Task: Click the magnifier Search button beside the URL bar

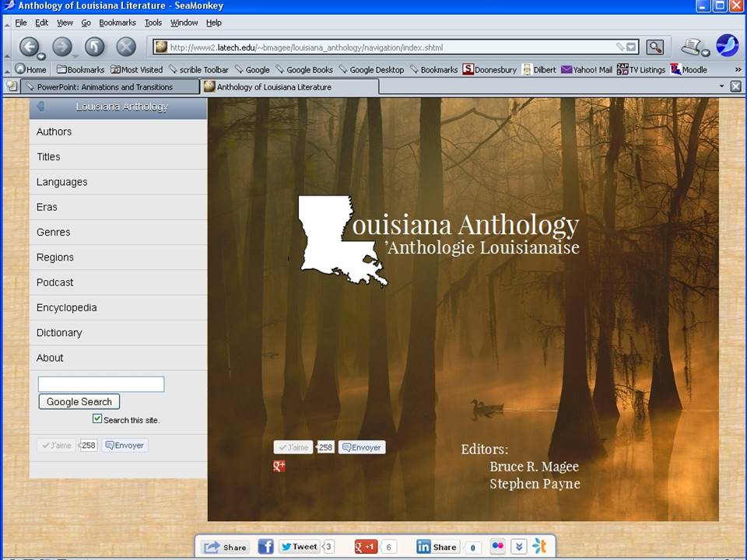Action: (x=654, y=47)
